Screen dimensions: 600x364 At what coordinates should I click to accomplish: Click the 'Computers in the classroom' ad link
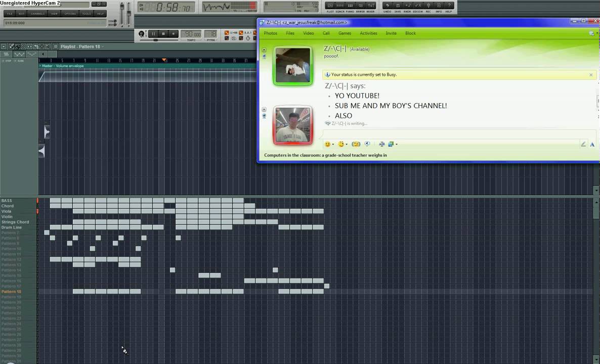325,155
